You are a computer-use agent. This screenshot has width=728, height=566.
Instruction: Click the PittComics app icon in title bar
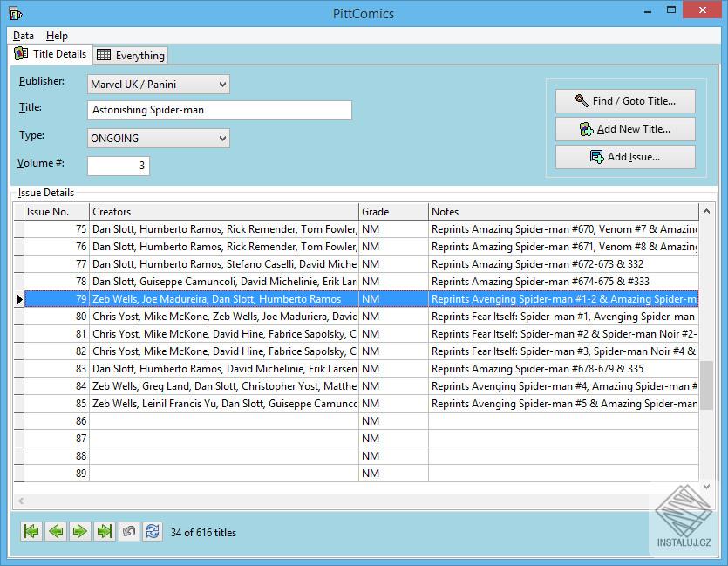[15, 13]
